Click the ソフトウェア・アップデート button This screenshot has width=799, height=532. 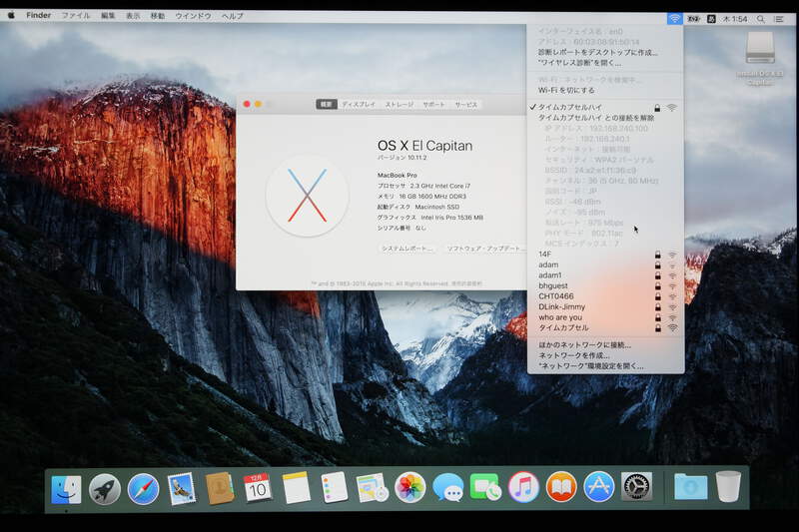click(x=485, y=248)
